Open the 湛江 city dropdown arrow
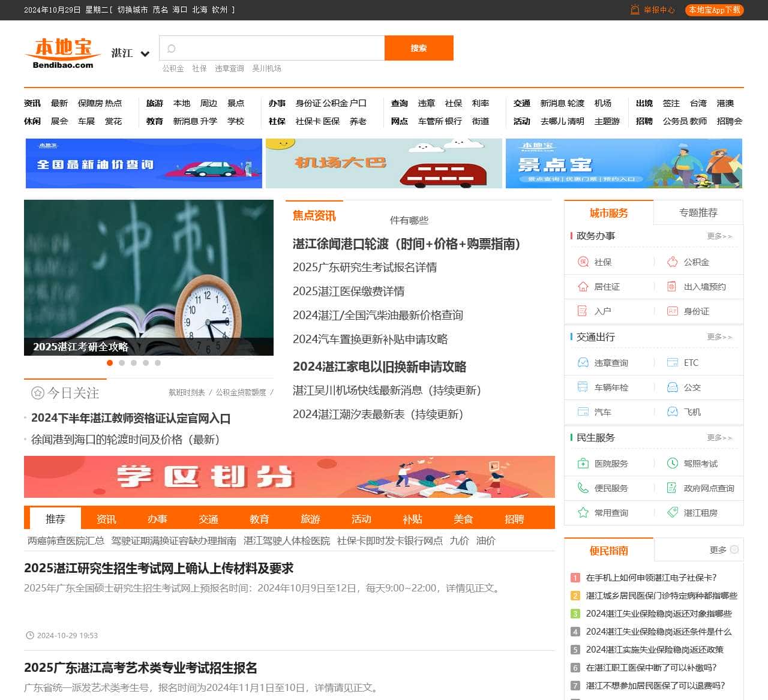 pyautogui.click(x=145, y=54)
